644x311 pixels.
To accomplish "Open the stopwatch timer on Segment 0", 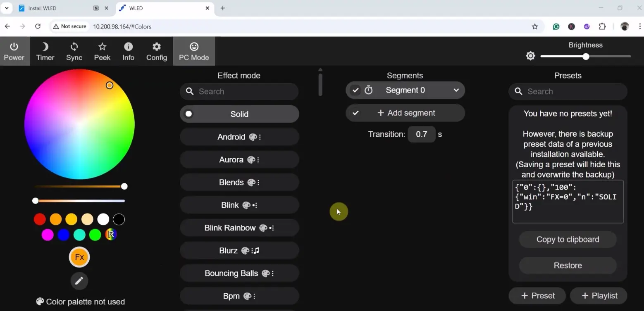I will 368,90.
